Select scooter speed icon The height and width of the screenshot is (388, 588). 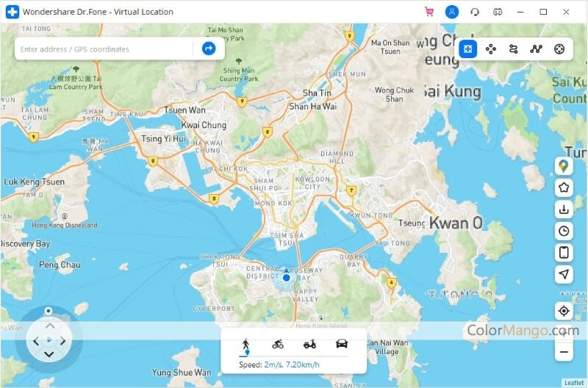click(309, 344)
